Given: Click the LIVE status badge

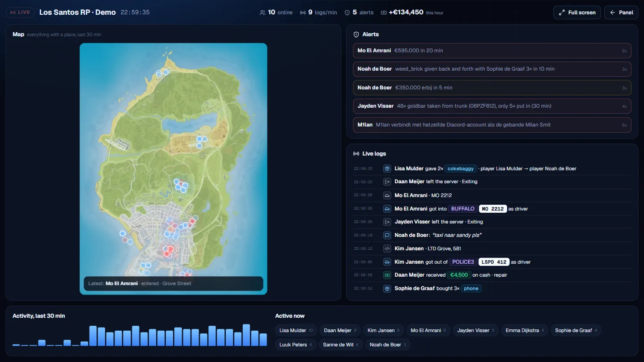Looking at the screenshot, I should (20, 13).
